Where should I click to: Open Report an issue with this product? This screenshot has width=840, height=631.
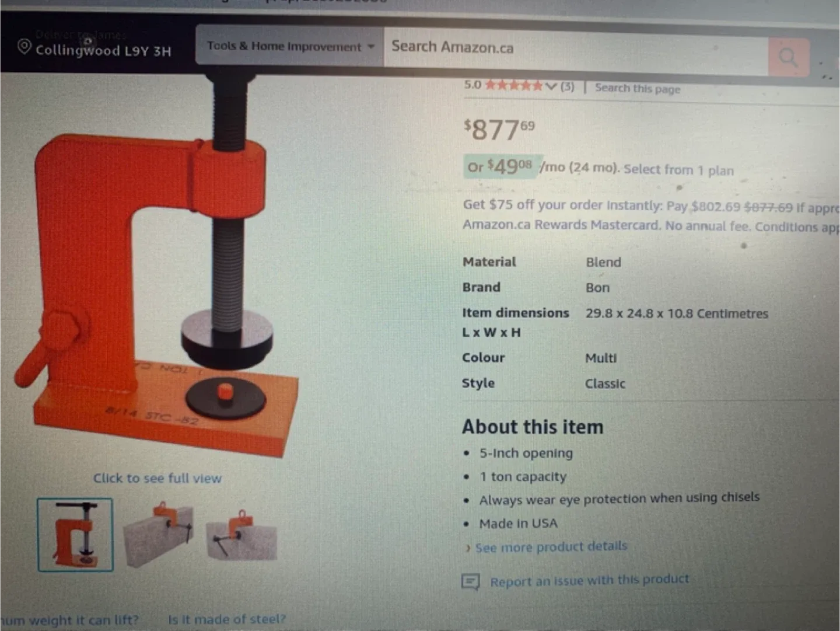(x=589, y=580)
